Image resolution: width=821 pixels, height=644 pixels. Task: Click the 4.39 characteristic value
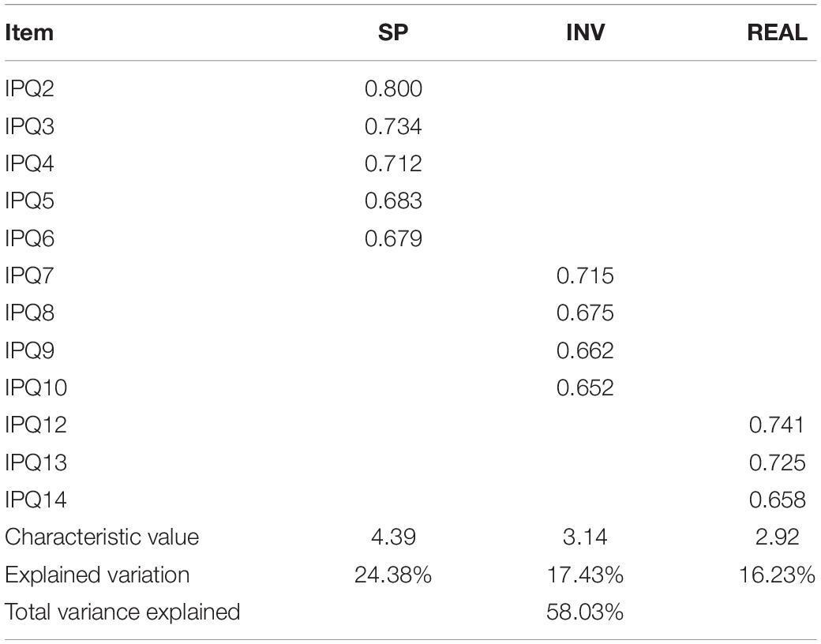pyautogui.click(x=393, y=537)
